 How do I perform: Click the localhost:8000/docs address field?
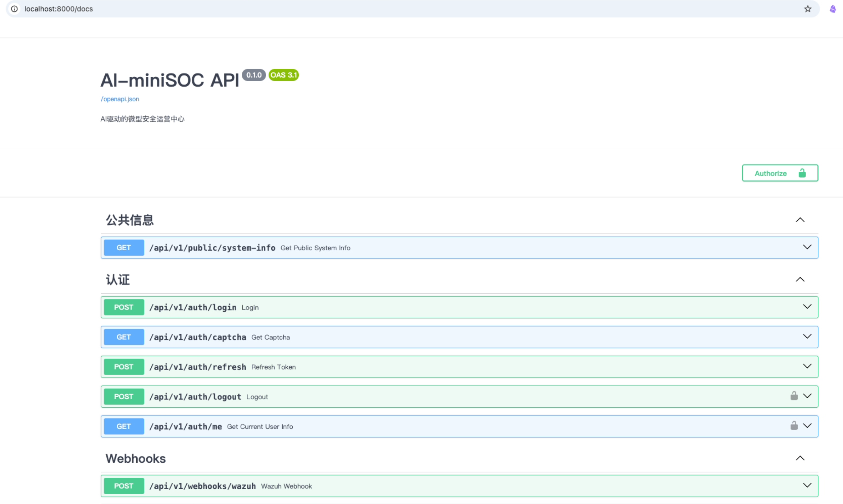point(413,9)
